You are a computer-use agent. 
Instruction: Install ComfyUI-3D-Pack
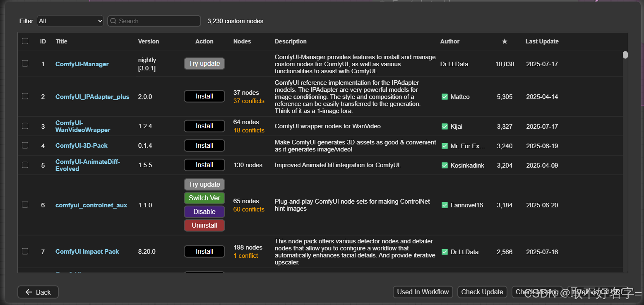pos(204,145)
